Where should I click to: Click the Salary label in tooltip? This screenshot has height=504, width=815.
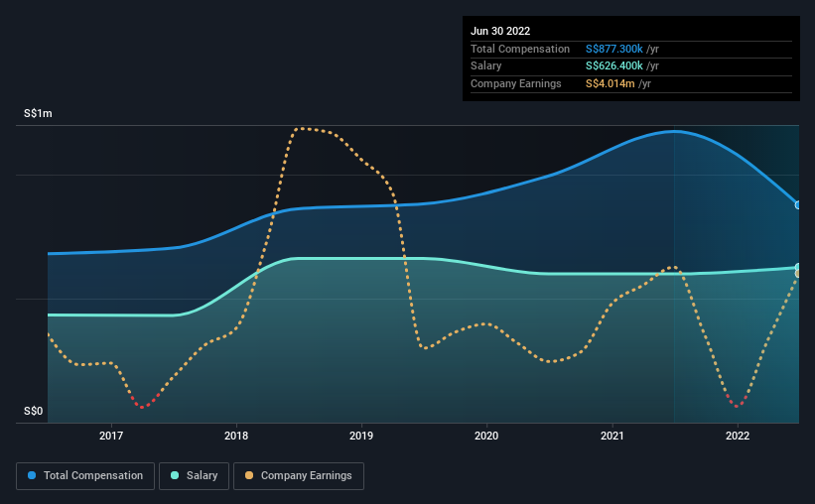pyautogui.click(x=486, y=66)
